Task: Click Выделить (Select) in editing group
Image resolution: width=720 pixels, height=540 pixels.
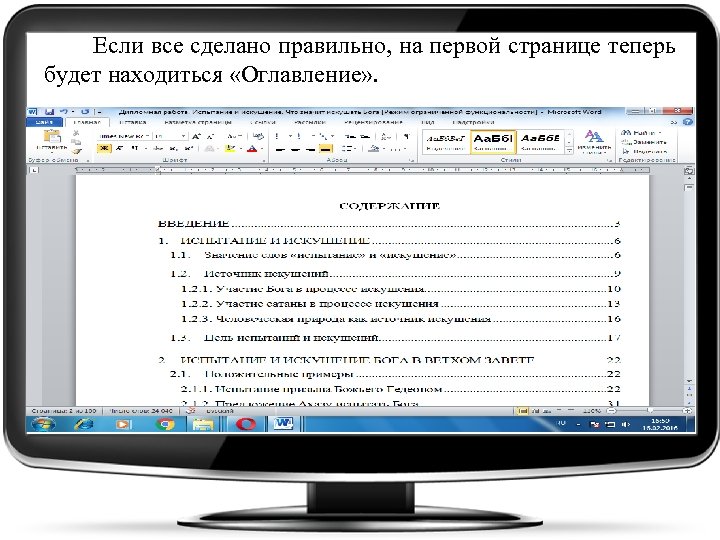Action: point(644,152)
